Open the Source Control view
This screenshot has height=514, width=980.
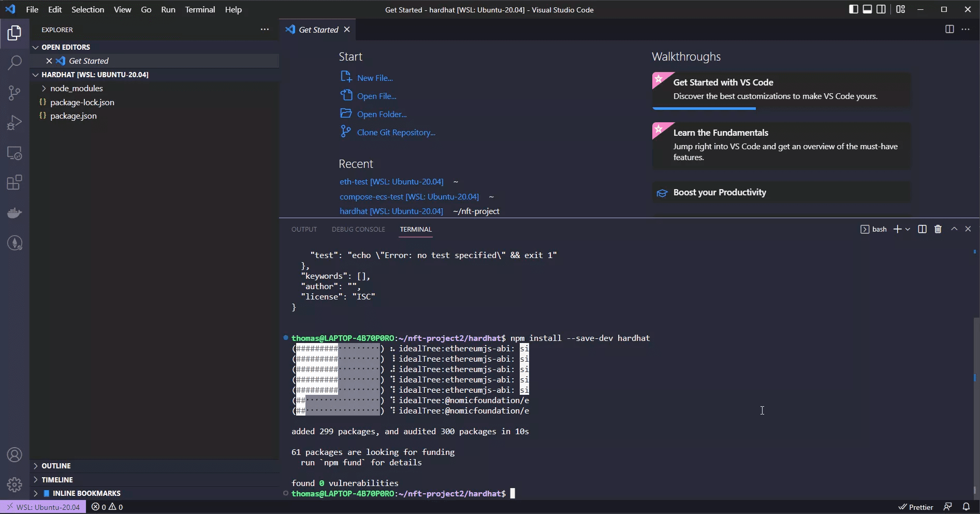click(x=14, y=93)
